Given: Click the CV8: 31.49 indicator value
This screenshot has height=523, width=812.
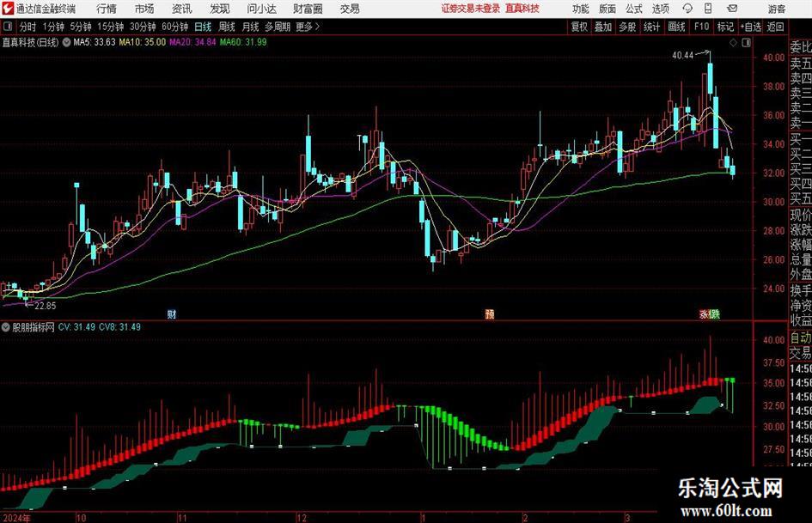Looking at the screenshot, I should (119, 327).
